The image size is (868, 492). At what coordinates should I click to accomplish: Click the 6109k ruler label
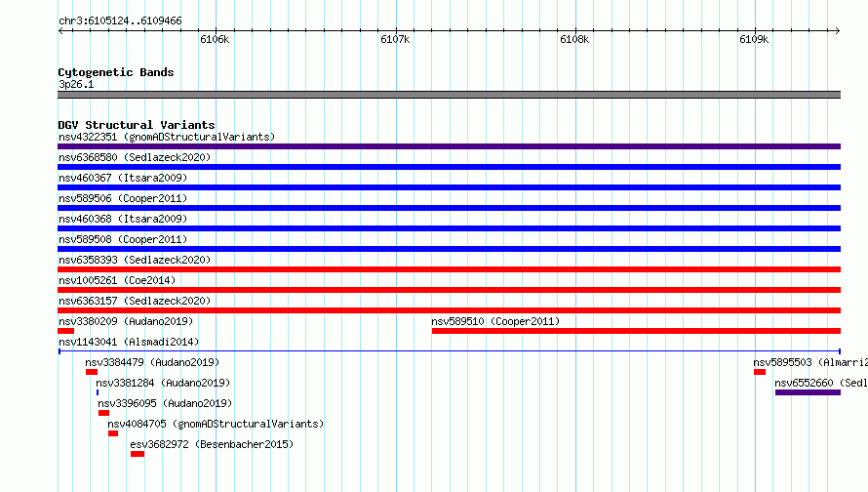pyautogui.click(x=754, y=39)
